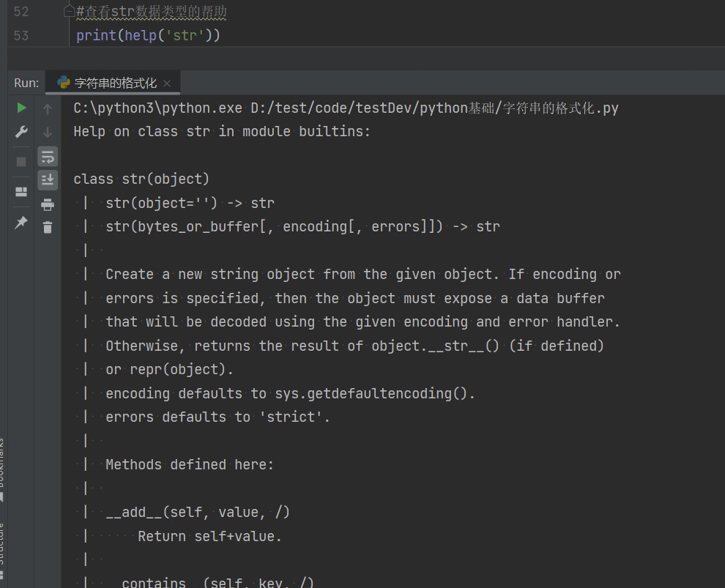Close the 字符串的格式化 run tab
The image size is (725, 588).
pyautogui.click(x=167, y=83)
